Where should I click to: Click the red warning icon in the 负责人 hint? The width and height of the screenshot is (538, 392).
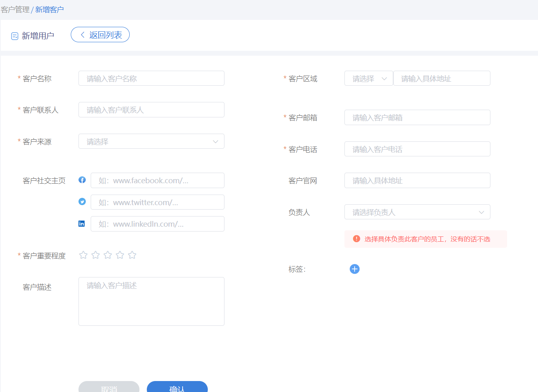(x=357, y=239)
